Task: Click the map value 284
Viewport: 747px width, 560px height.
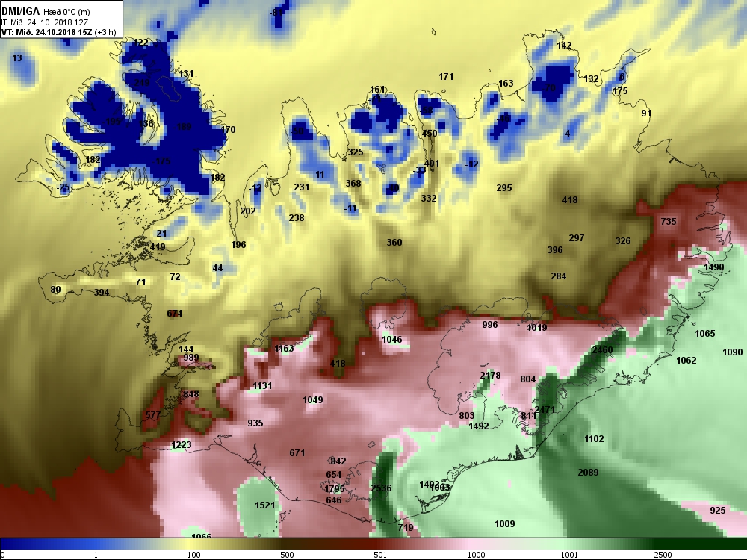Action: coord(558,276)
